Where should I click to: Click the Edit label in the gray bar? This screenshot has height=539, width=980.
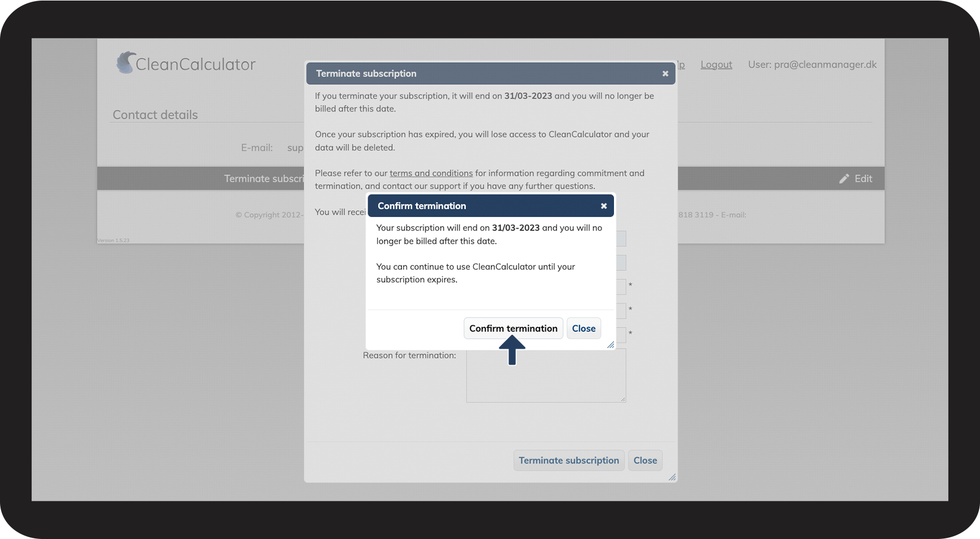[x=863, y=179]
